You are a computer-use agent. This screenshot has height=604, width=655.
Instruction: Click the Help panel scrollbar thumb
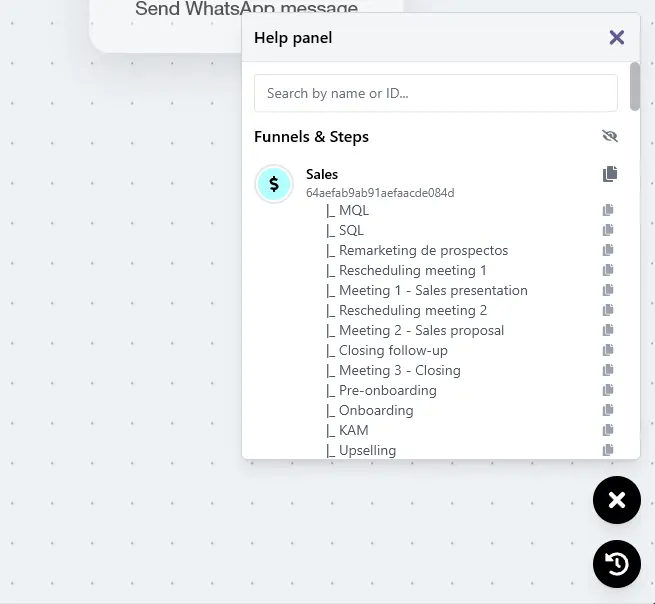click(x=635, y=86)
